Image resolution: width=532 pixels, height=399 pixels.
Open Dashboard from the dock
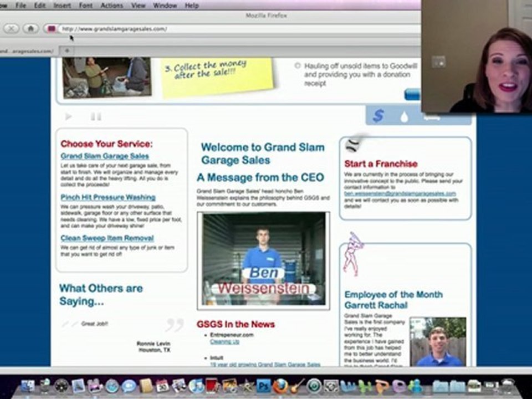(x=62, y=386)
